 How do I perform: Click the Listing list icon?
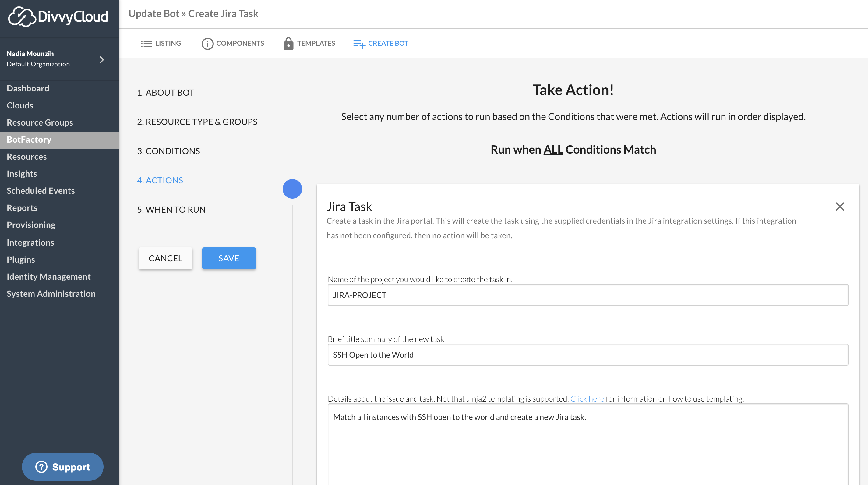(146, 44)
